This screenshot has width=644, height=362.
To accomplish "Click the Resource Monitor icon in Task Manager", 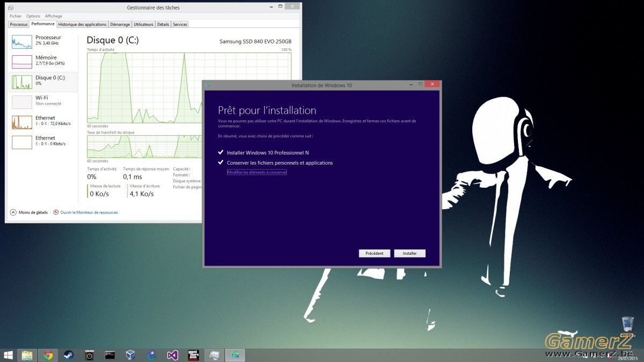I will [x=55, y=212].
